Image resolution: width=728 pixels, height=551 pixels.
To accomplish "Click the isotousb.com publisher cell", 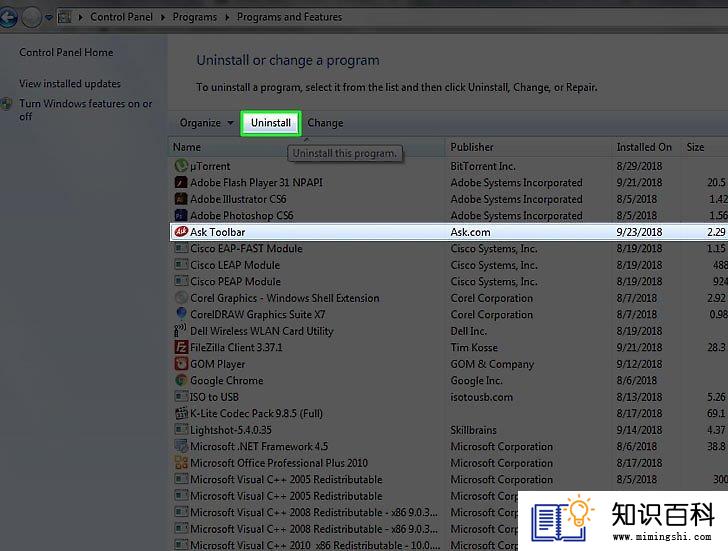I will (481, 397).
